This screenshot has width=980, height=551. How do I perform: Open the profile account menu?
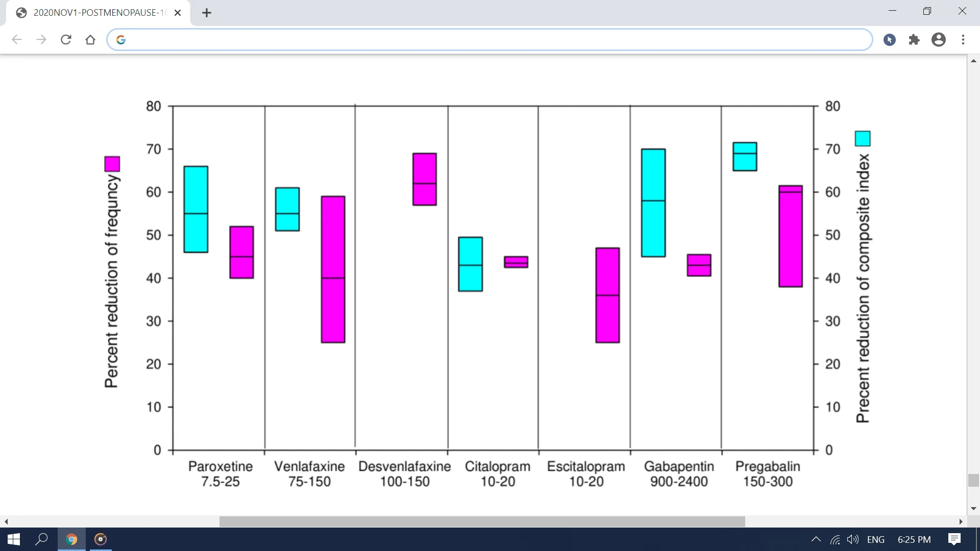[x=939, y=40]
